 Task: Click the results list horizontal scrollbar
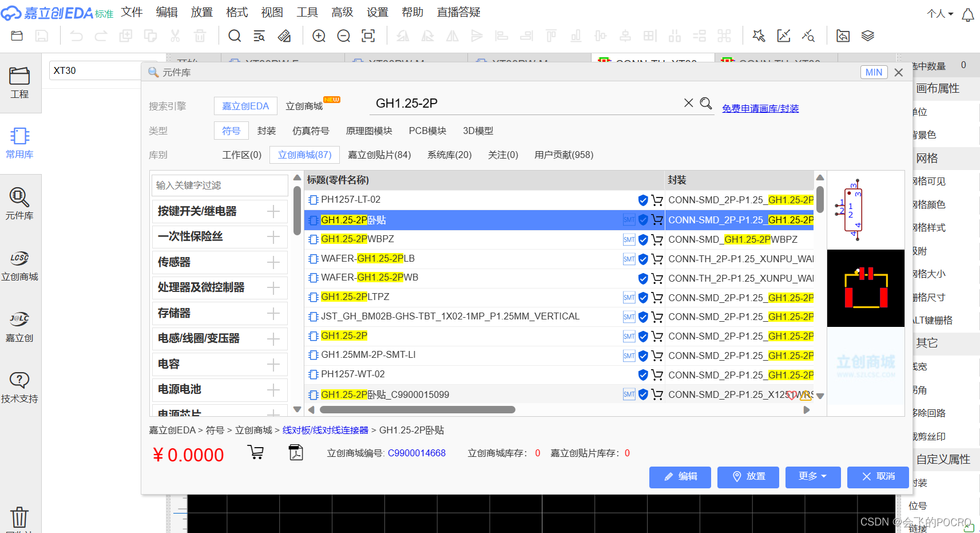click(417, 410)
